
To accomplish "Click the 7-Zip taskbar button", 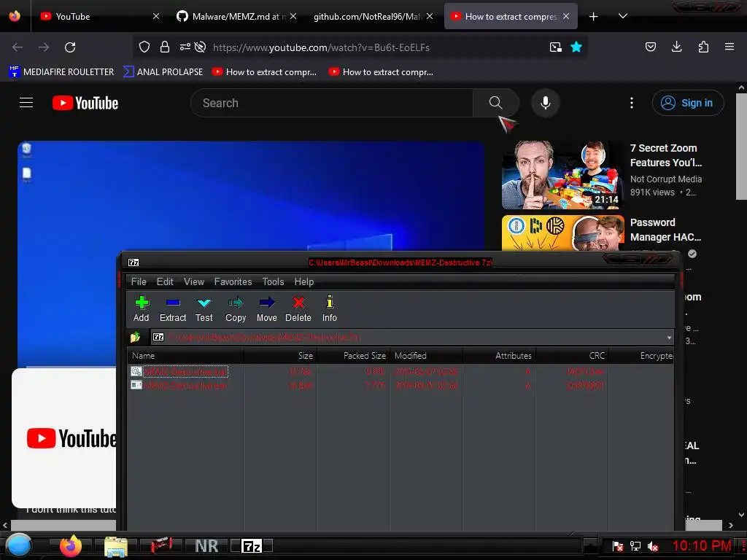I will pyautogui.click(x=252, y=545).
